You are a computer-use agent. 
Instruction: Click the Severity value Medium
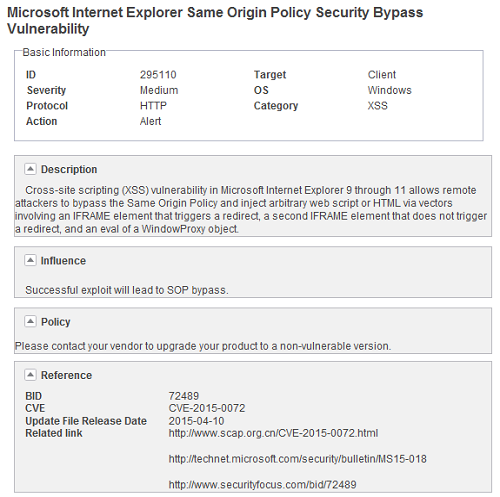[x=159, y=90]
